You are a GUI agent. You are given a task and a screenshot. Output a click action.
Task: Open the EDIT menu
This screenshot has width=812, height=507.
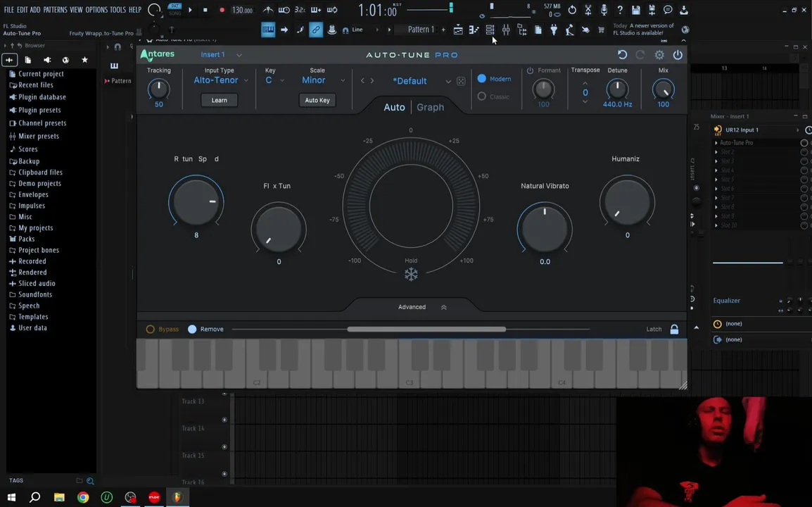coord(23,10)
